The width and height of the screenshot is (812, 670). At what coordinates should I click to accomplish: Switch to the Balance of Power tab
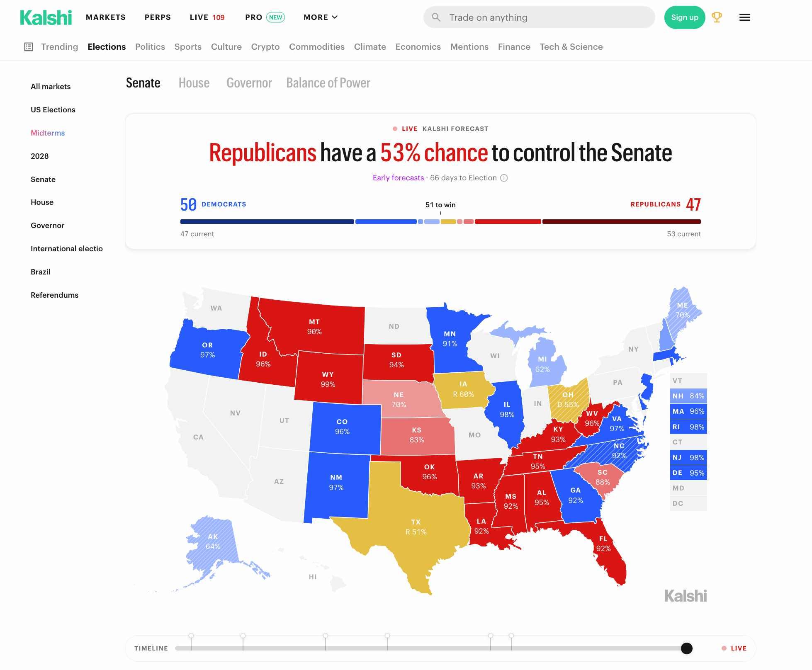[x=328, y=83]
